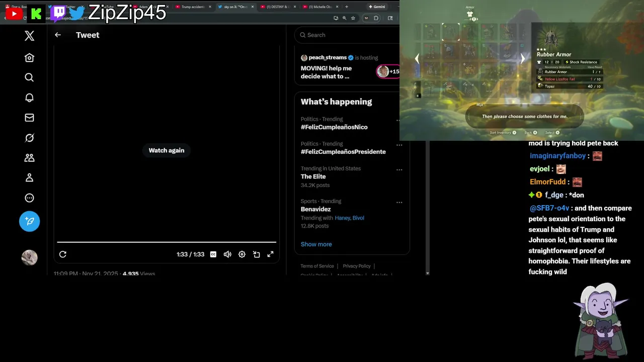Screen dimensions: 644x362
Task: Open trending topic Benavidez
Action: [x=316, y=209]
